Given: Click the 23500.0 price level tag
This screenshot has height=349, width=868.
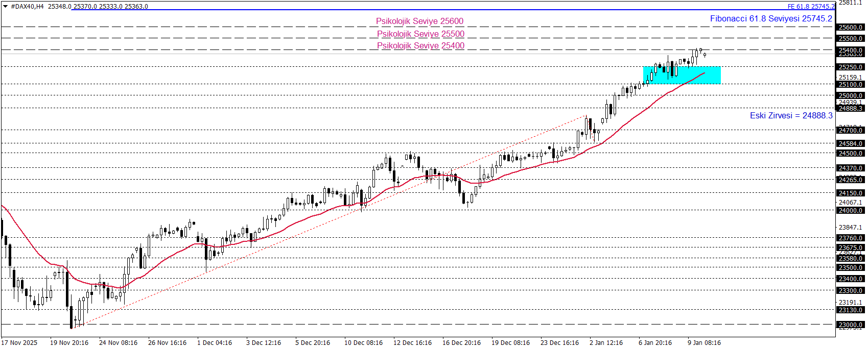Looking at the screenshot, I should coord(851,268).
